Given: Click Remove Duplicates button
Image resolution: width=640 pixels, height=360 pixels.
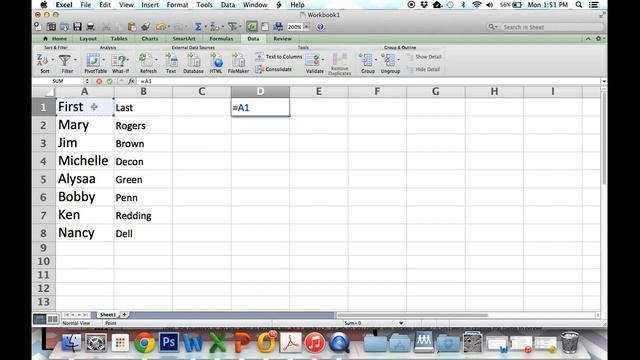Looking at the screenshot, I should (340, 64).
